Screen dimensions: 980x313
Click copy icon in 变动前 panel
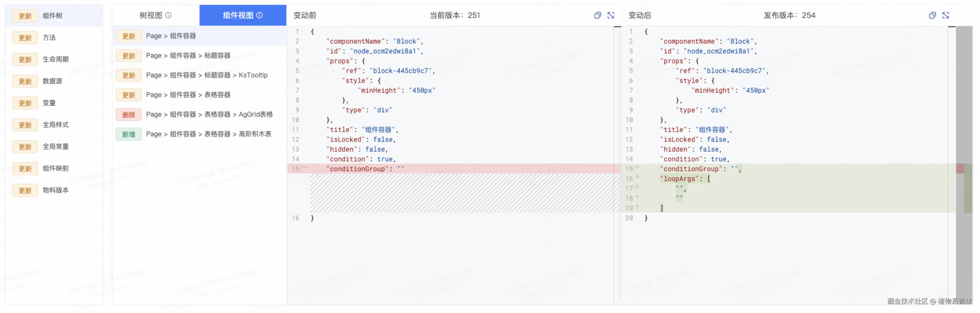597,15
